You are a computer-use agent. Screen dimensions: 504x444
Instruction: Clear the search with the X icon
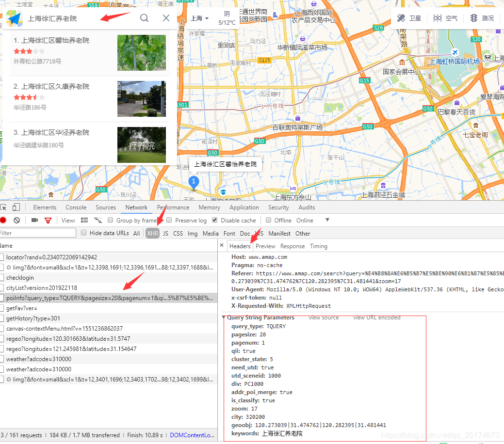[166, 18]
